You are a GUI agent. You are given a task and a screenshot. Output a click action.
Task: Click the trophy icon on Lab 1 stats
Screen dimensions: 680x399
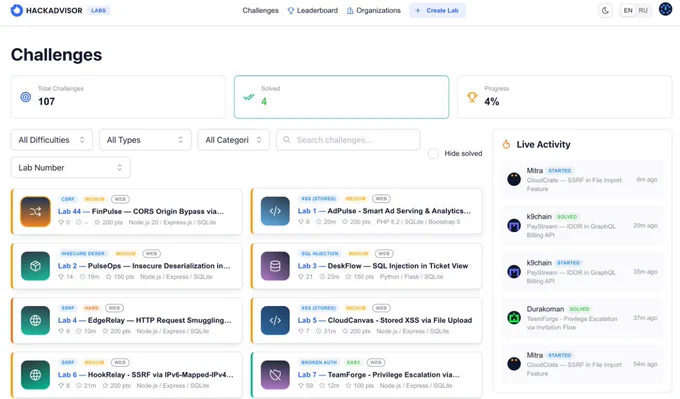click(x=301, y=222)
